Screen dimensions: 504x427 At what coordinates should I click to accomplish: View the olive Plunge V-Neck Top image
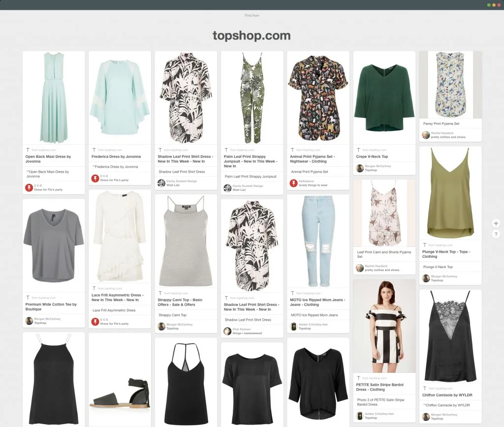pos(450,193)
